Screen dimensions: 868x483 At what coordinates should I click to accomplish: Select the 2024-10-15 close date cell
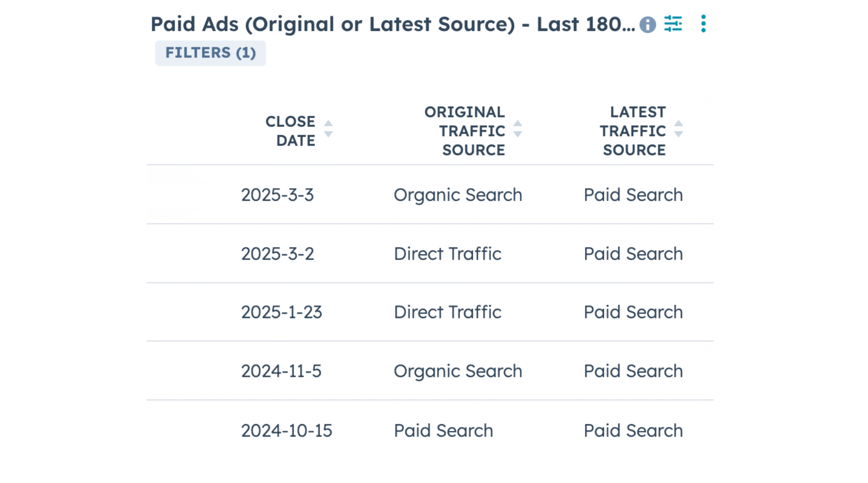coord(286,430)
